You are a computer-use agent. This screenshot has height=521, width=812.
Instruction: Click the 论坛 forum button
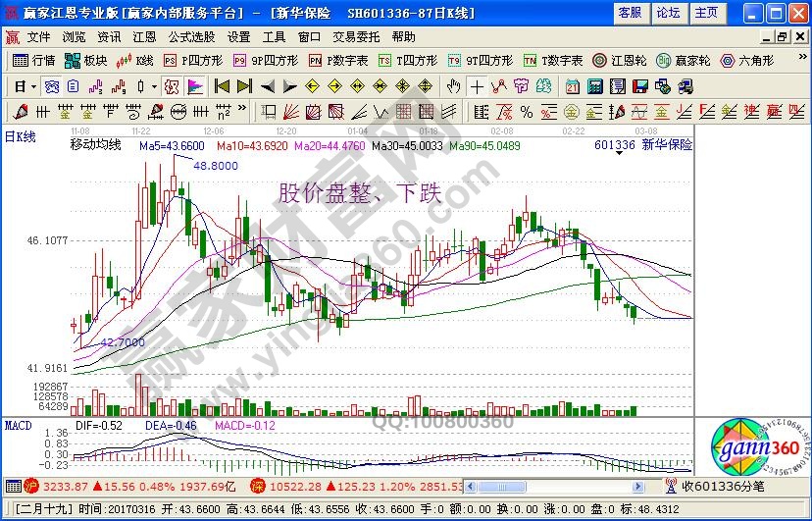pyautogui.click(x=668, y=12)
